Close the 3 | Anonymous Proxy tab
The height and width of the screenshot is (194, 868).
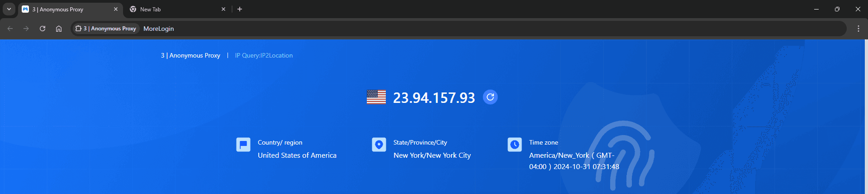click(116, 9)
